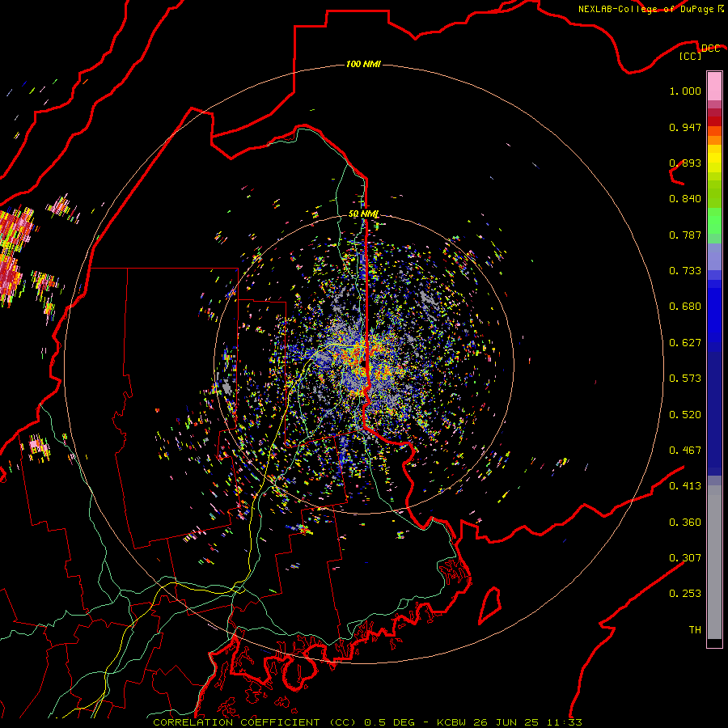Image resolution: width=728 pixels, height=728 pixels.
Task: Click the 0.733 scale value
Action: 685,271
